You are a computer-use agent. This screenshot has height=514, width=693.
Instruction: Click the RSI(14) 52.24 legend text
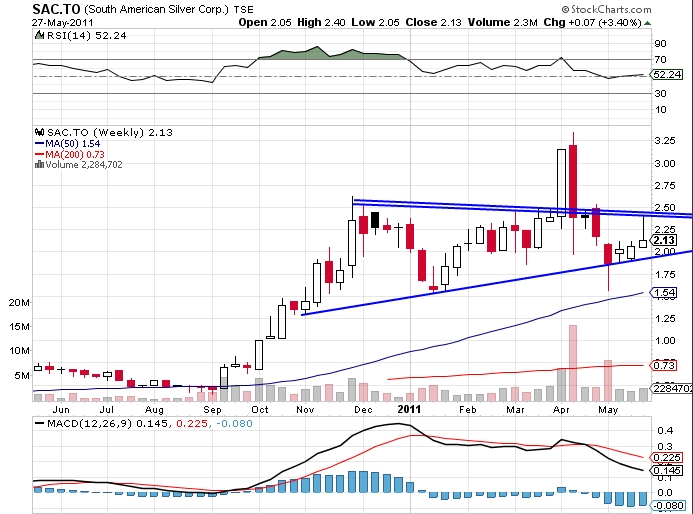pos(87,35)
